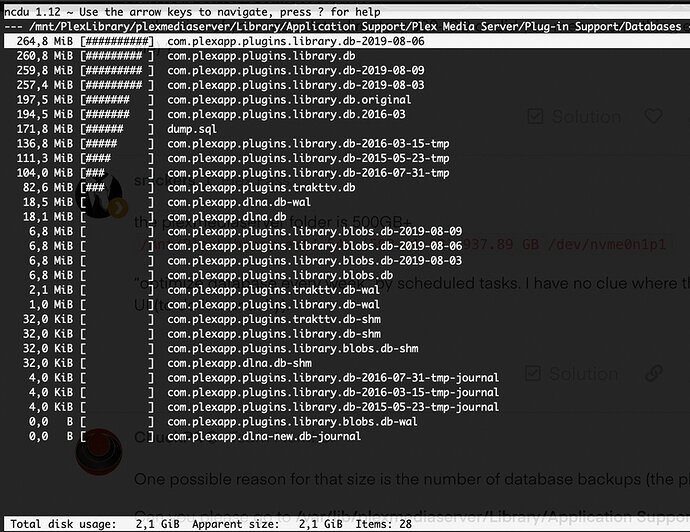Viewport: 690px width, 532px height.
Task: Select the highlighted com.plexapp.plugins.library.db-2019-08-06 row
Action: (x=347, y=41)
